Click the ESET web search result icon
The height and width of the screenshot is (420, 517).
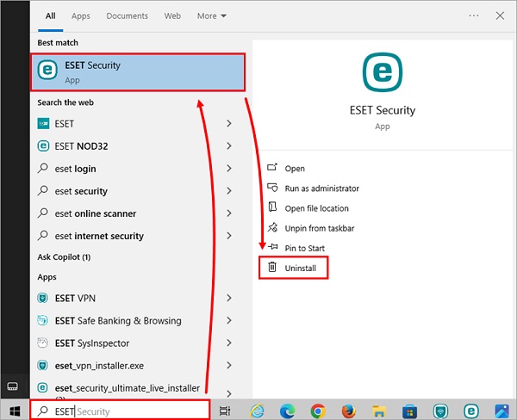pyautogui.click(x=43, y=124)
